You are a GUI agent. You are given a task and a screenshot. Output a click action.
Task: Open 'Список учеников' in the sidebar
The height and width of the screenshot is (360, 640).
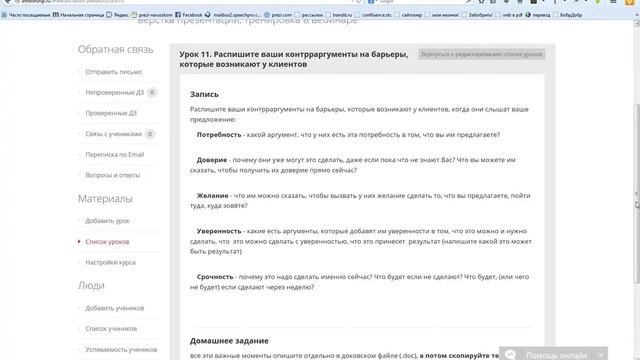click(111, 329)
